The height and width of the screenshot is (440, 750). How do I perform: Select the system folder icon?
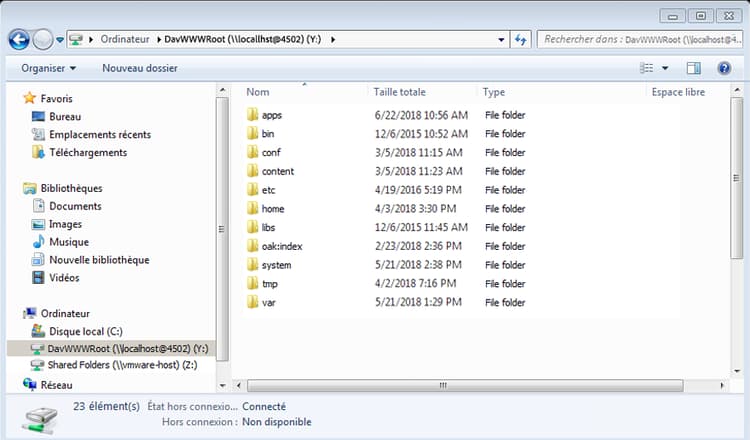point(253,264)
